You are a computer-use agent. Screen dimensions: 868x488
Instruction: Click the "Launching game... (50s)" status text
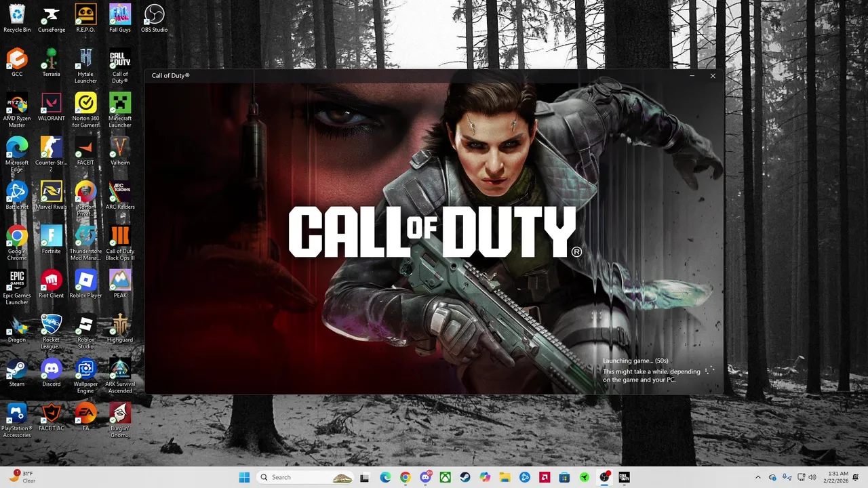pyautogui.click(x=635, y=361)
